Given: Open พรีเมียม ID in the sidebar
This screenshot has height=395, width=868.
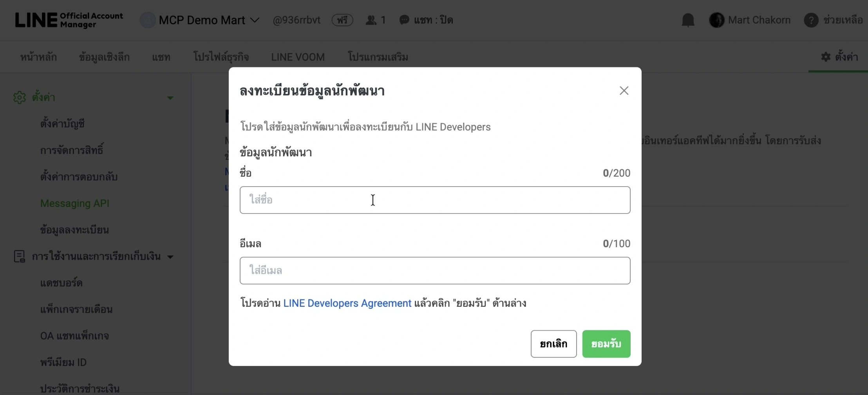Looking at the screenshot, I should [x=63, y=362].
